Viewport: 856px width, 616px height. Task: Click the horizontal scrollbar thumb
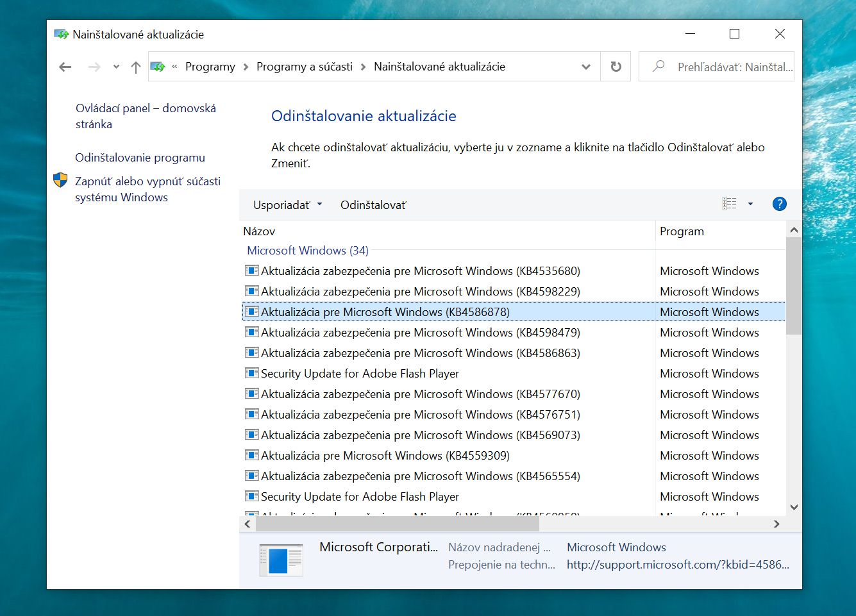(x=398, y=524)
